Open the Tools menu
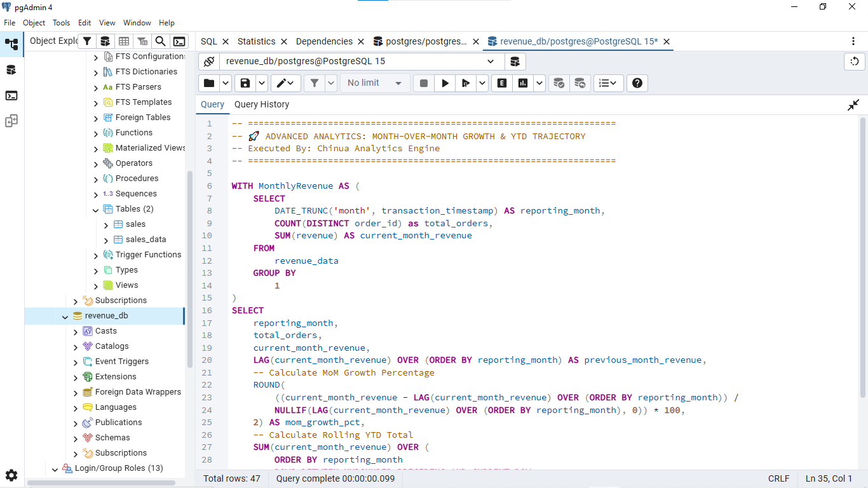Viewport: 868px width, 488px height. [61, 22]
